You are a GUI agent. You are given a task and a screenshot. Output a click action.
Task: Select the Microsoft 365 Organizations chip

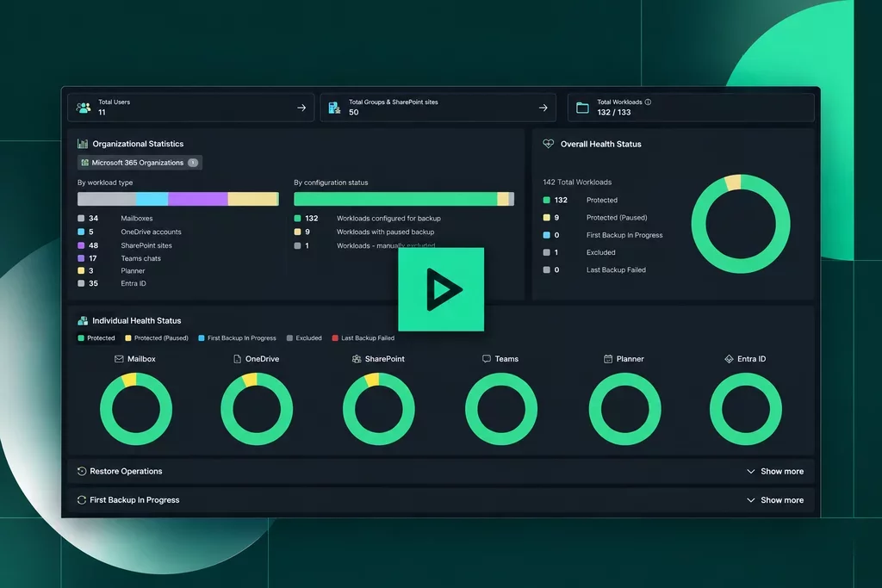click(140, 163)
